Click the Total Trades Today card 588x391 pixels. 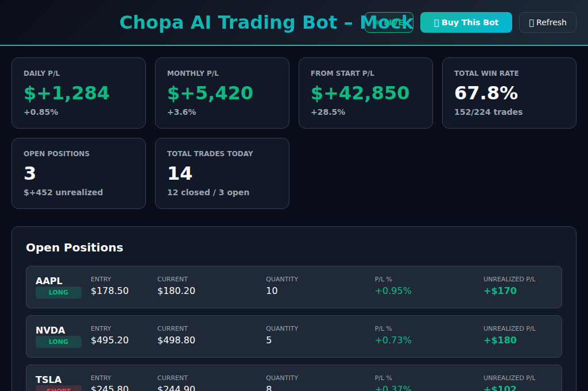(222, 173)
